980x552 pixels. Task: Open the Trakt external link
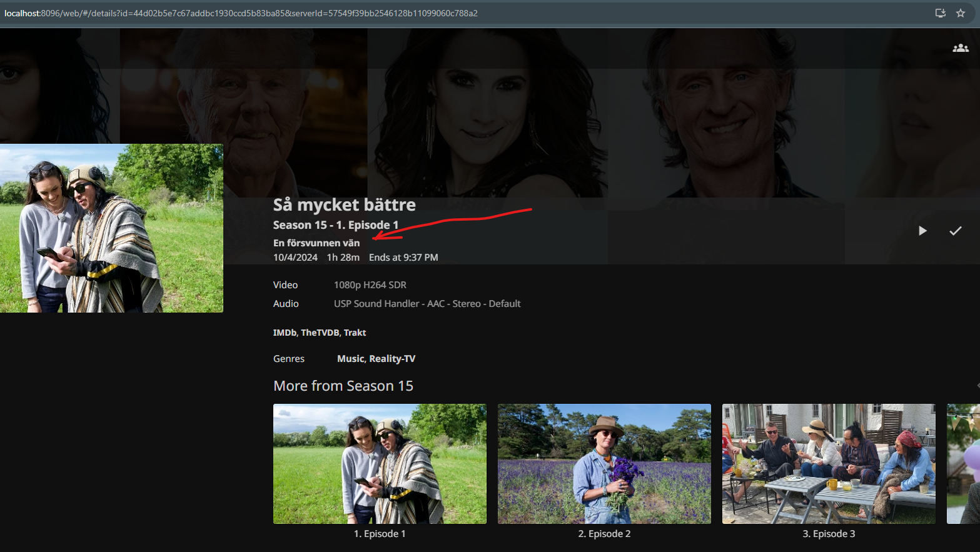tap(355, 333)
